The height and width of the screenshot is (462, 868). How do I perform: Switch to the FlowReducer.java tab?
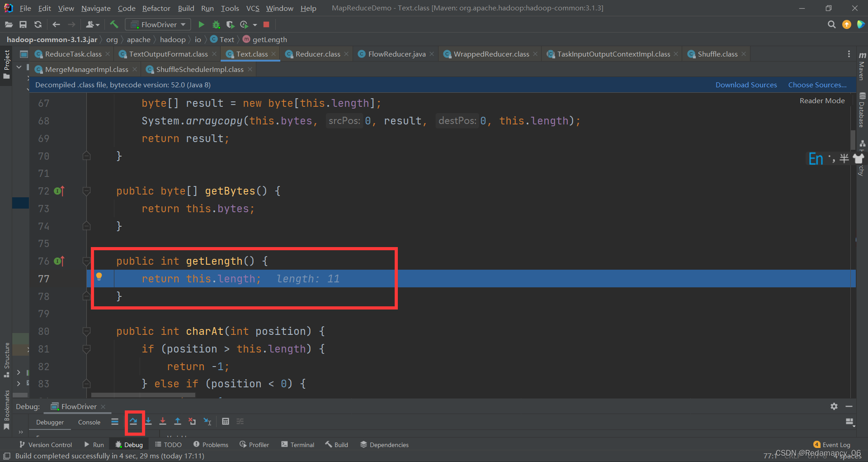[396, 54]
